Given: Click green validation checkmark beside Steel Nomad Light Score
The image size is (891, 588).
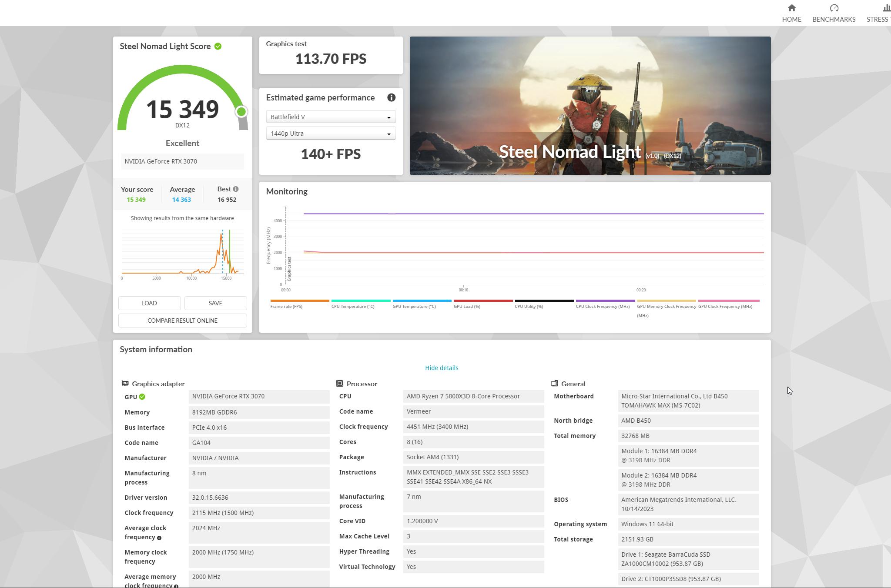Looking at the screenshot, I should tap(218, 46).
